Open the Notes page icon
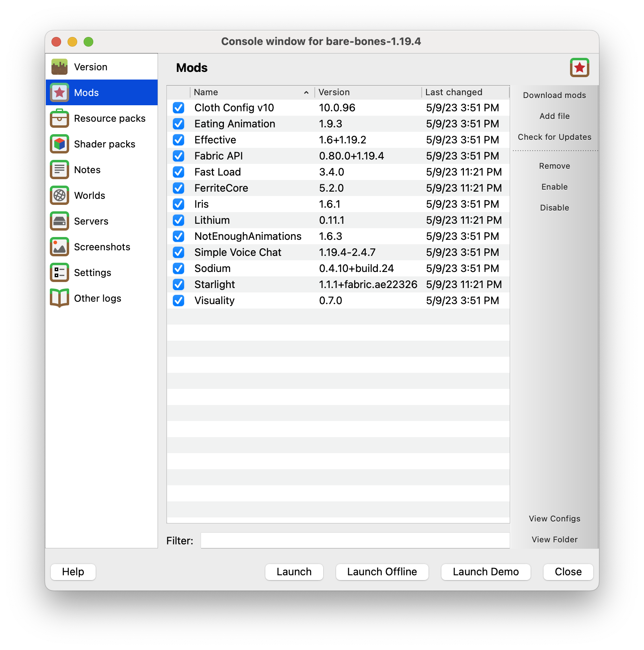Image resolution: width=644 pixels, height=650 pixels. (x=59, y=170)
